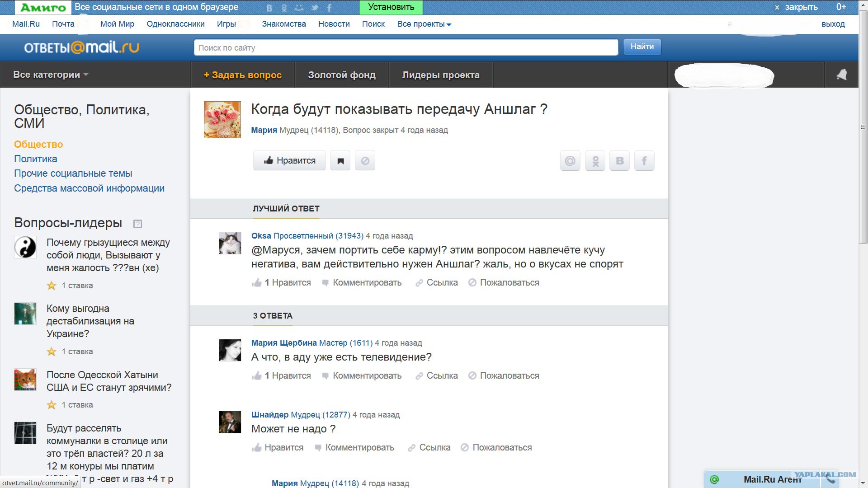
Task: Click the Одноклассники icon in the Амиго banner
Action: [284, 8]
